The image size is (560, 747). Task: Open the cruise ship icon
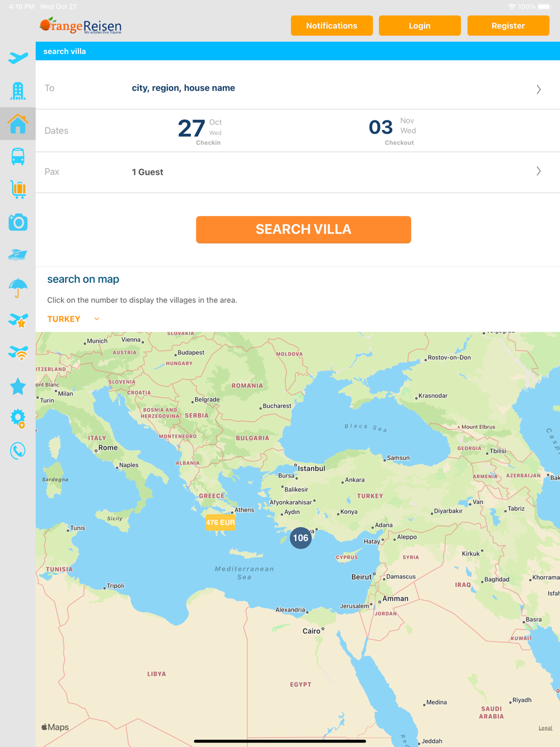tap(18, 255)
